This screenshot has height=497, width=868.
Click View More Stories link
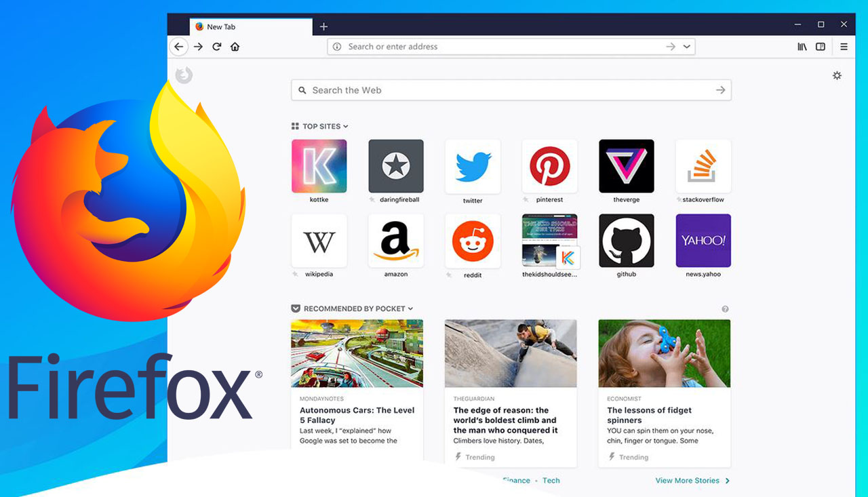pos(692,480)
